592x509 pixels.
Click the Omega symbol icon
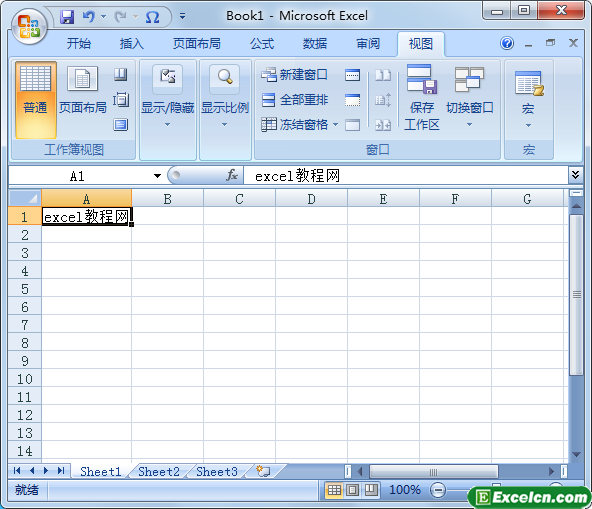[153, 17]
